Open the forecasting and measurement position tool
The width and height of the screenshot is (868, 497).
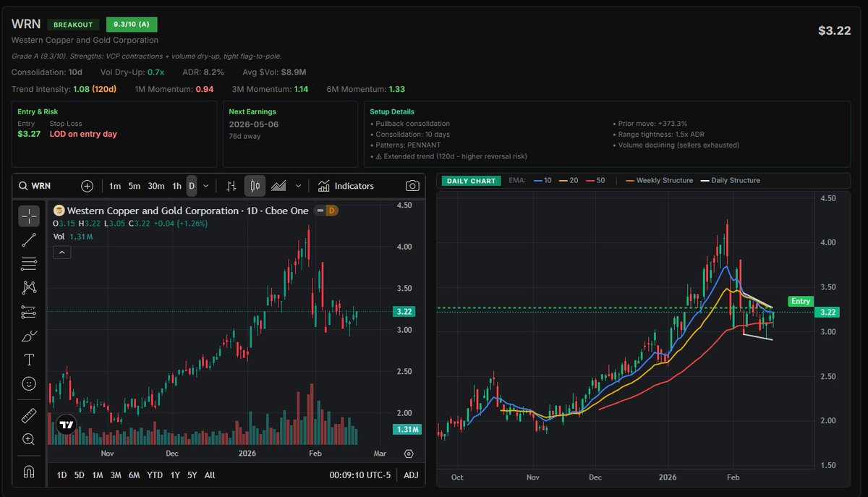[x=29, y=312]
